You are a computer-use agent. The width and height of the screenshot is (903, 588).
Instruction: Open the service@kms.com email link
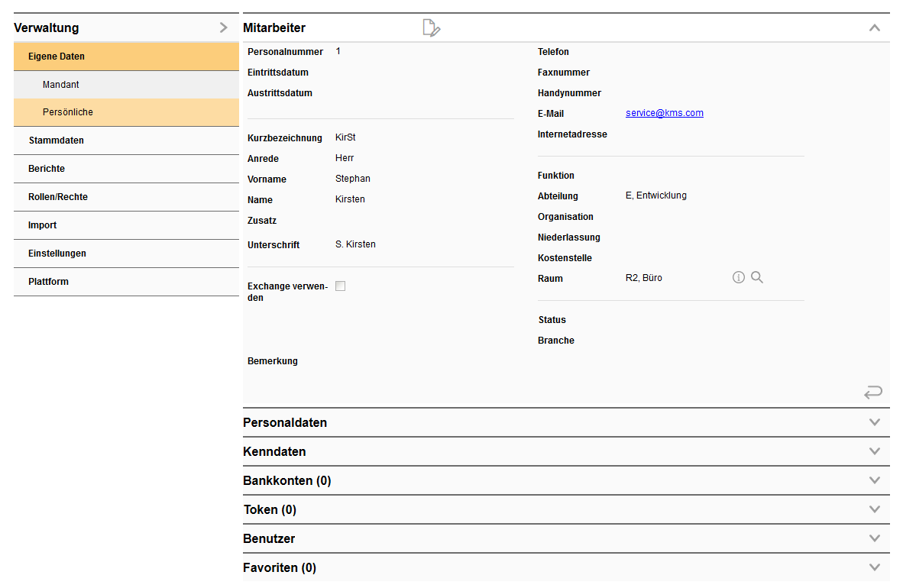coord(664,113)
